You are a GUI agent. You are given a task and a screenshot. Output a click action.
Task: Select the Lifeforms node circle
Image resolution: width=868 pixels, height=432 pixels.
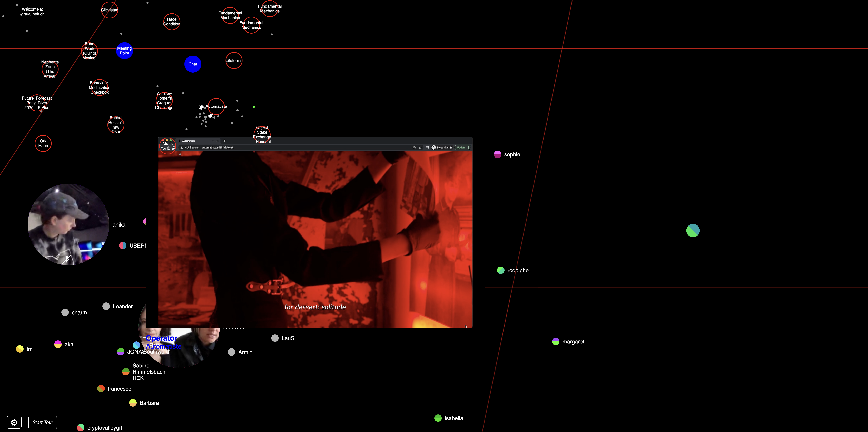(x=234, y=61)
